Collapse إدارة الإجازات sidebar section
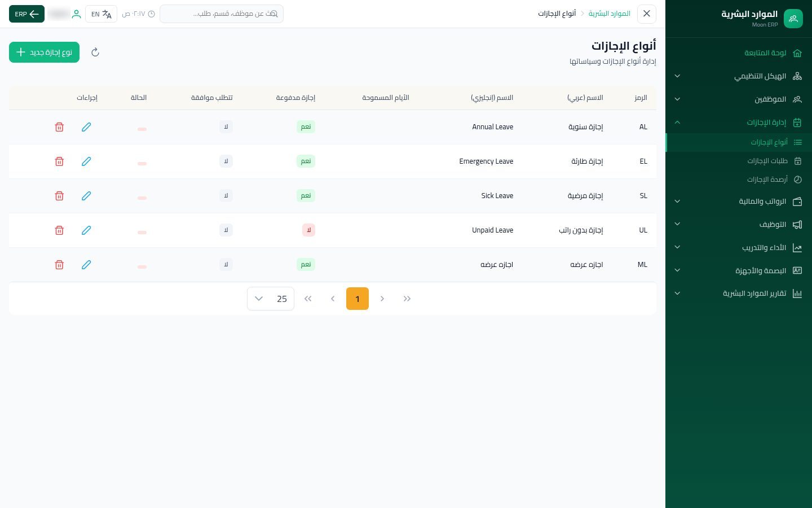The height and width of the screenshot is (508, 812). click(x=739, y=122)
